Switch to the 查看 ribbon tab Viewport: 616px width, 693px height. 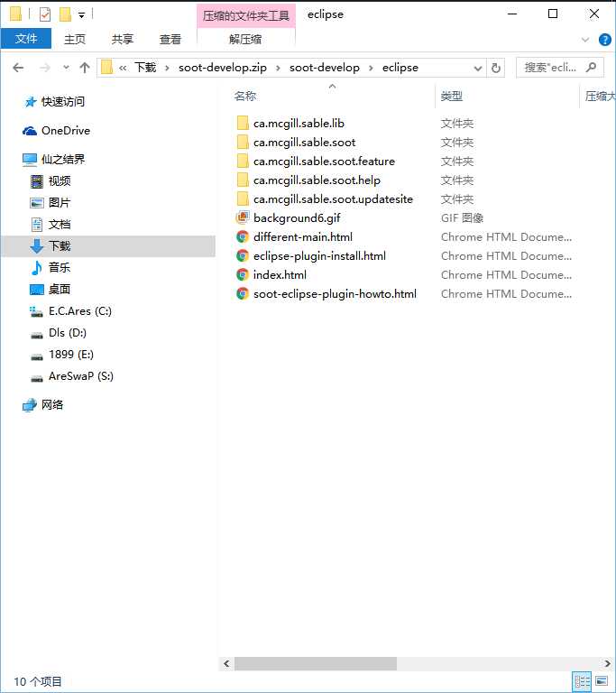pyautogui.click(x=170, y=39)
